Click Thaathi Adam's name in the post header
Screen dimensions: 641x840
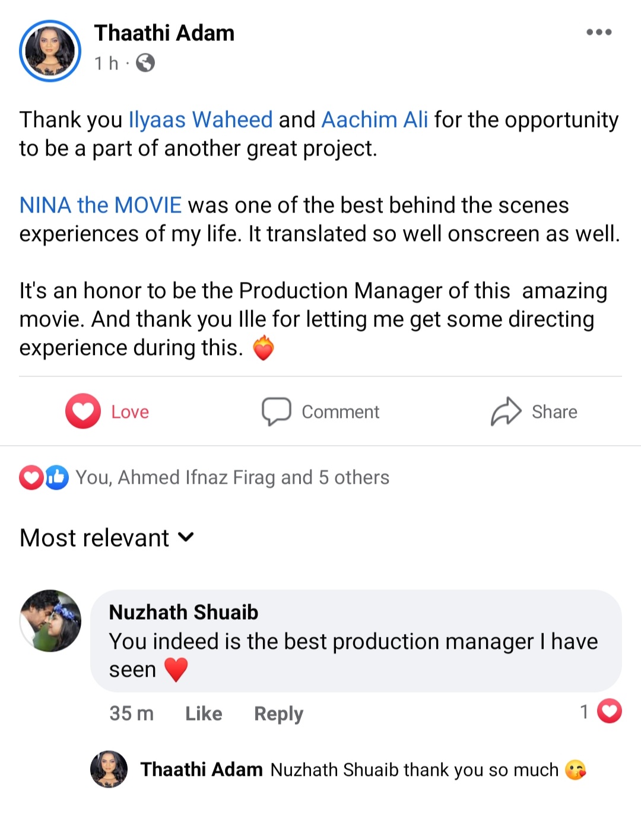[164, 33]
